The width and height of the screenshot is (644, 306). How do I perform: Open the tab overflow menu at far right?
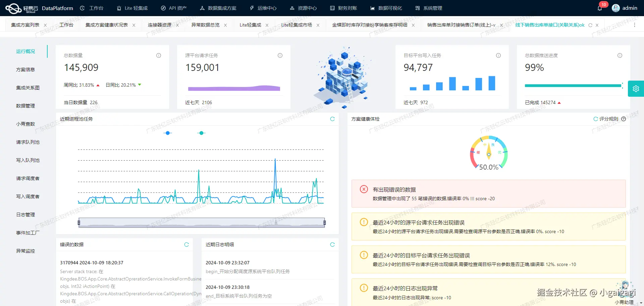tap(635, 25)
